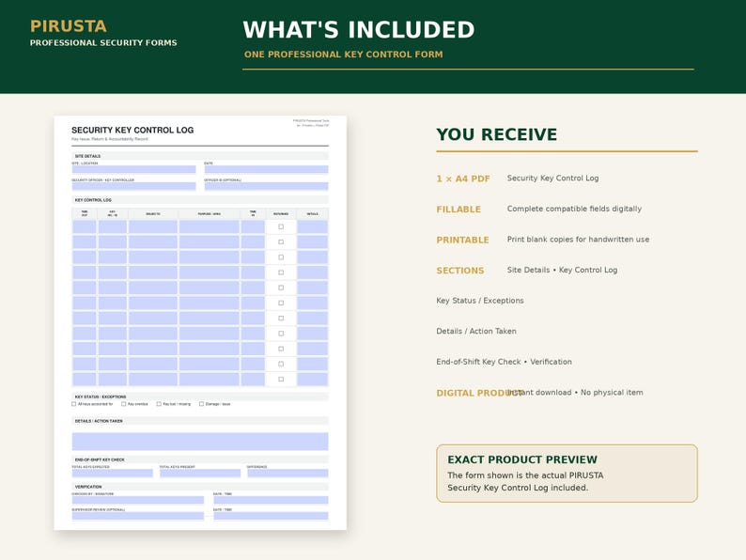
Task: Click 'The form shown is the actual PIRUSTA' note
Action: coord(525,475)
